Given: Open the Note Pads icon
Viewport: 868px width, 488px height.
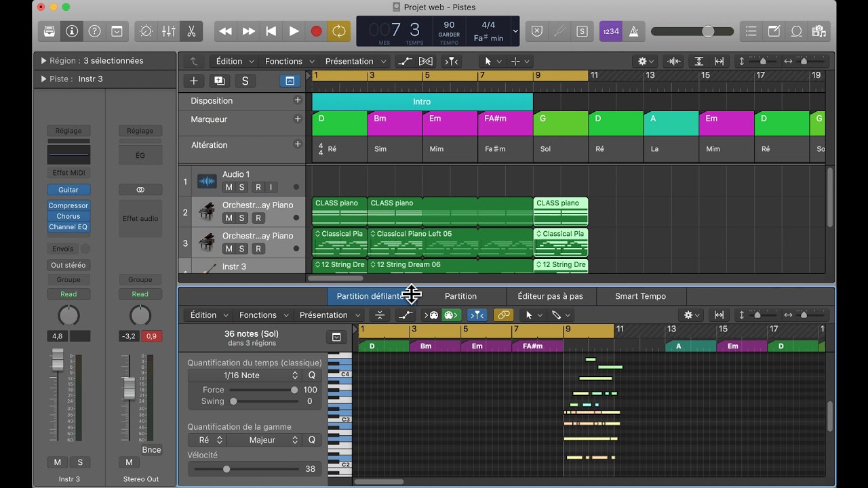Looking at the screenshot, I should (774, 31).
